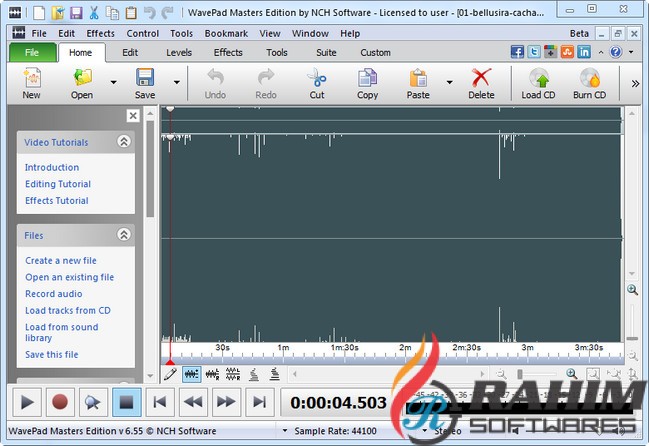This screenshot has height=446, width=649.
Task: Open the Introduction video tutorial link
Action: point(52,167)
